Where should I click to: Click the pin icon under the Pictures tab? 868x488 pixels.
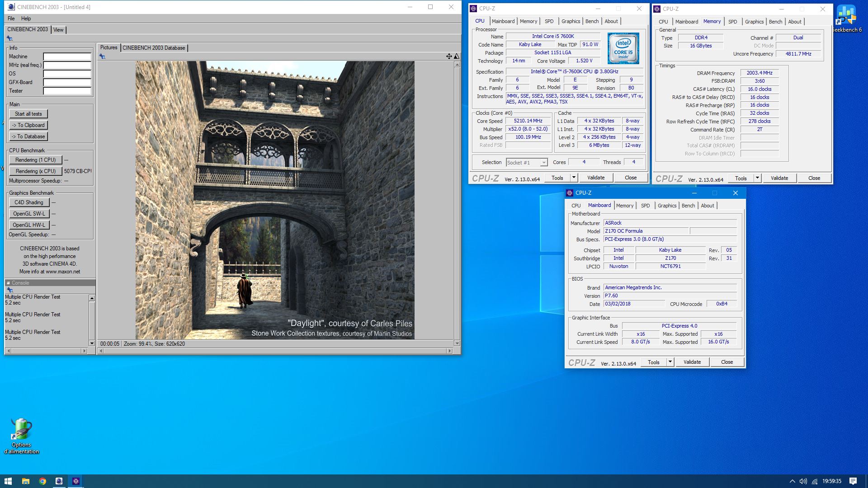coord(102,56)
